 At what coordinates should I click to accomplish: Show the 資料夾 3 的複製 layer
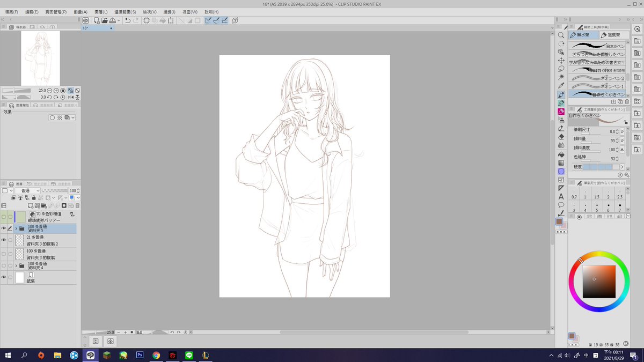4,253
